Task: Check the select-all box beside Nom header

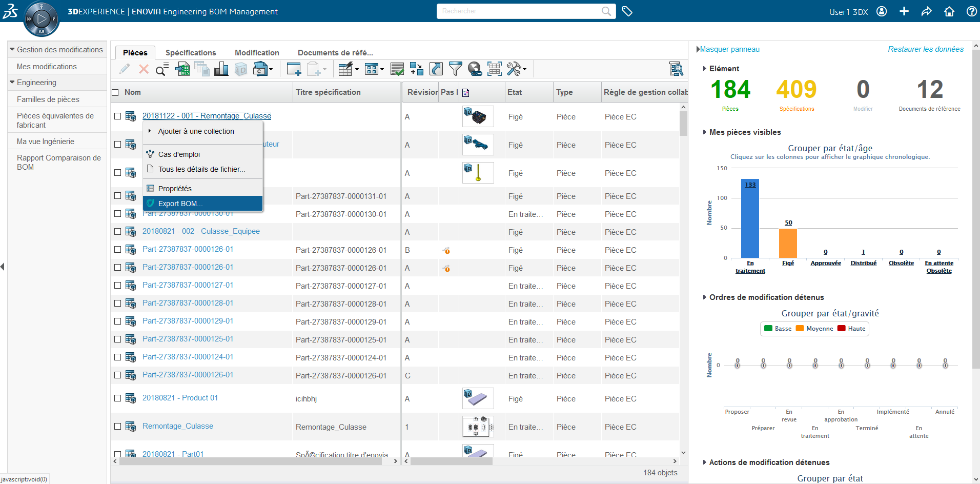Action: (x=115, y=92)
